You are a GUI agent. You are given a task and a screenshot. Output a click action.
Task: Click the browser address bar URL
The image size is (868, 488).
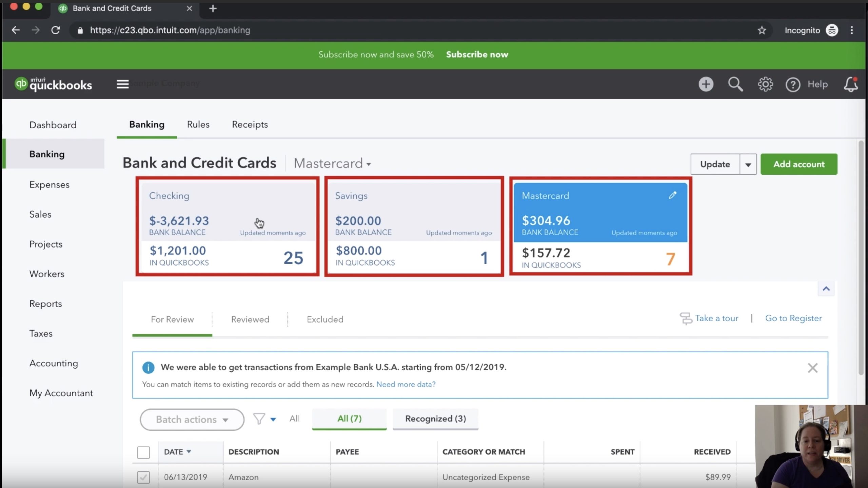coord(170,31)
